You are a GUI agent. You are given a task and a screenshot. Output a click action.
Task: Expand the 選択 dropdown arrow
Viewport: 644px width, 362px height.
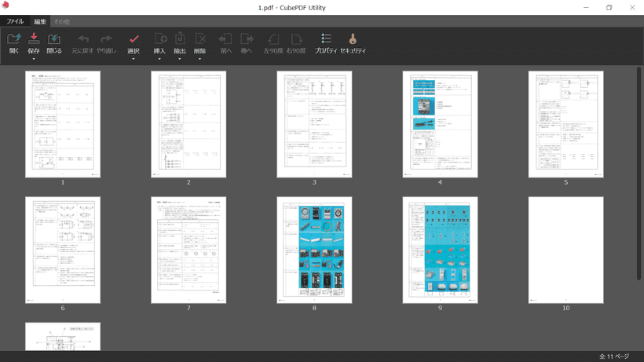tap(134, 59)
